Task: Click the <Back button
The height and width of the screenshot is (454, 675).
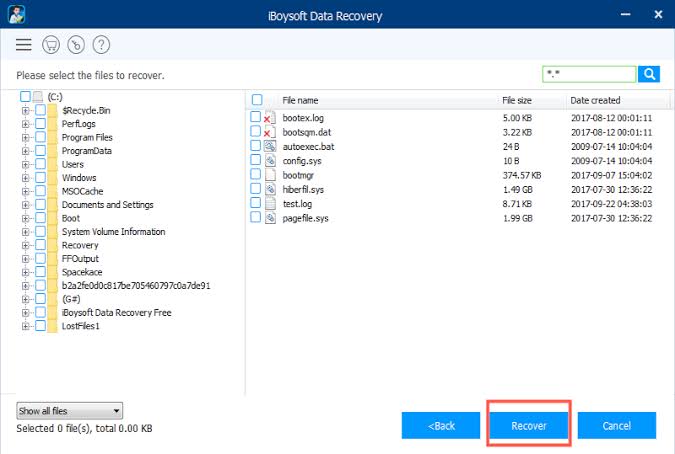Action: tap(441, 426)
